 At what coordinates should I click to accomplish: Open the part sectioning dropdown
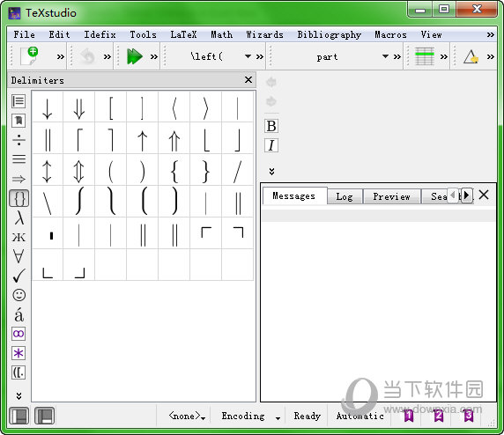click(385, 56)
